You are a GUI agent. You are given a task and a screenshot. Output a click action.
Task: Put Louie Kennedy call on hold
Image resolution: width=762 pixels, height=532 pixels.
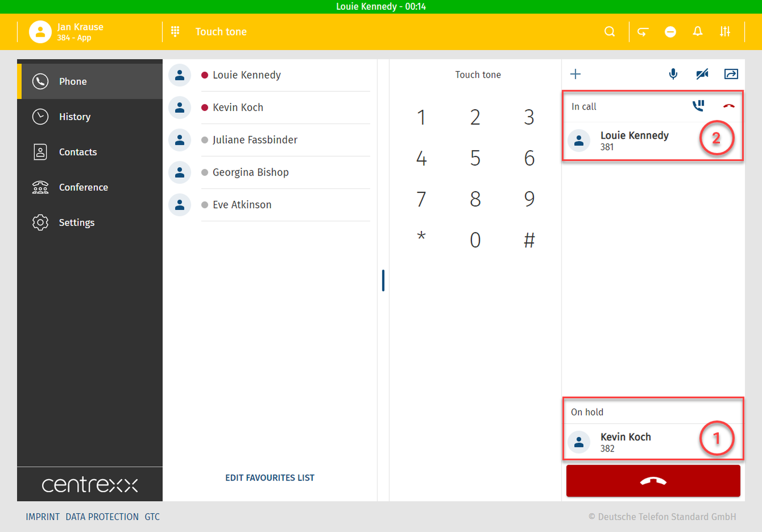[698, 106]
